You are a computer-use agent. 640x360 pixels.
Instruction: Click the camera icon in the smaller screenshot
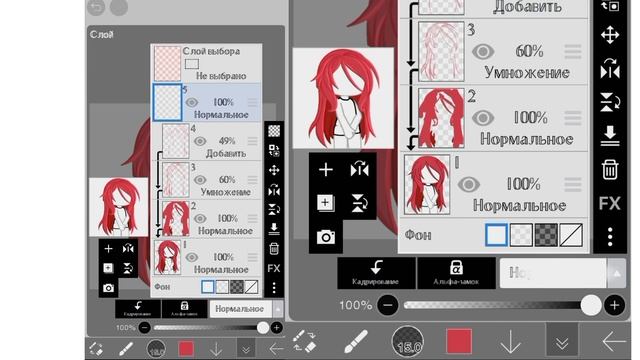pos(108,288)
